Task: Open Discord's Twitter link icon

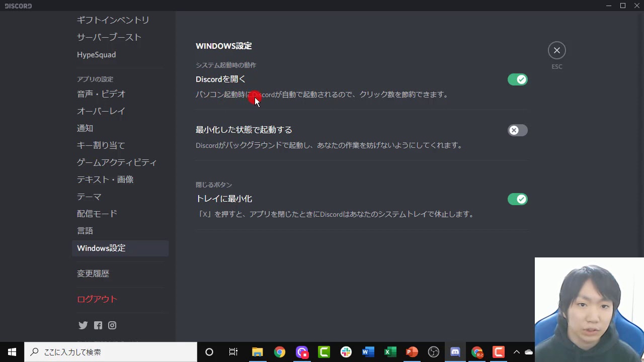Action: (83, 325)
